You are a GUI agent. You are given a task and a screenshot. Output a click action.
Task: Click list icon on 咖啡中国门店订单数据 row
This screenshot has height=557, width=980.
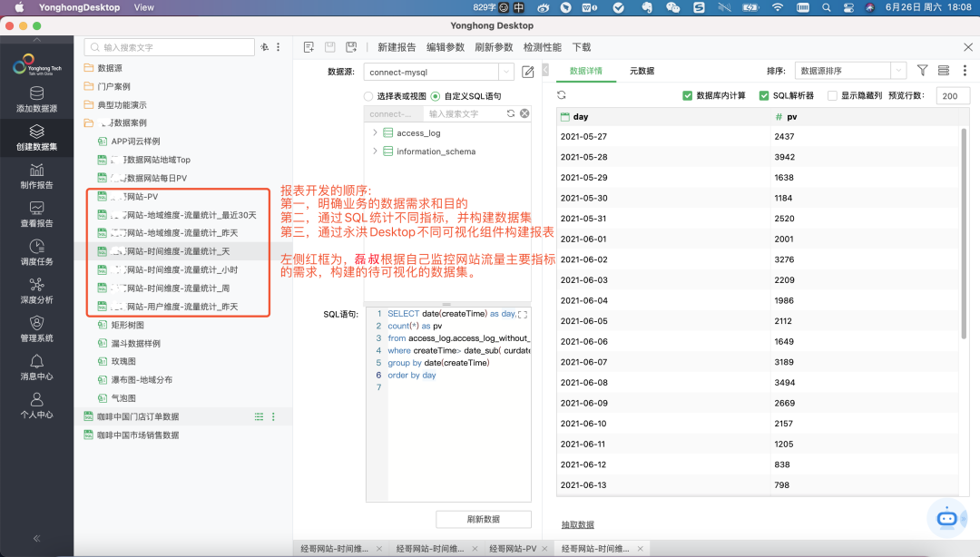[x=259, y=416]
